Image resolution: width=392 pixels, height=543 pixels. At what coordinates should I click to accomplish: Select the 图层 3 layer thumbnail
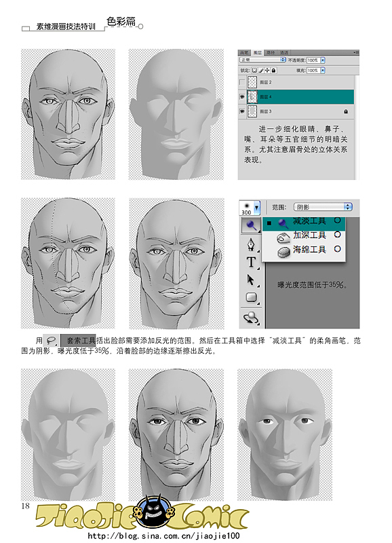click(x=252, y=111)
